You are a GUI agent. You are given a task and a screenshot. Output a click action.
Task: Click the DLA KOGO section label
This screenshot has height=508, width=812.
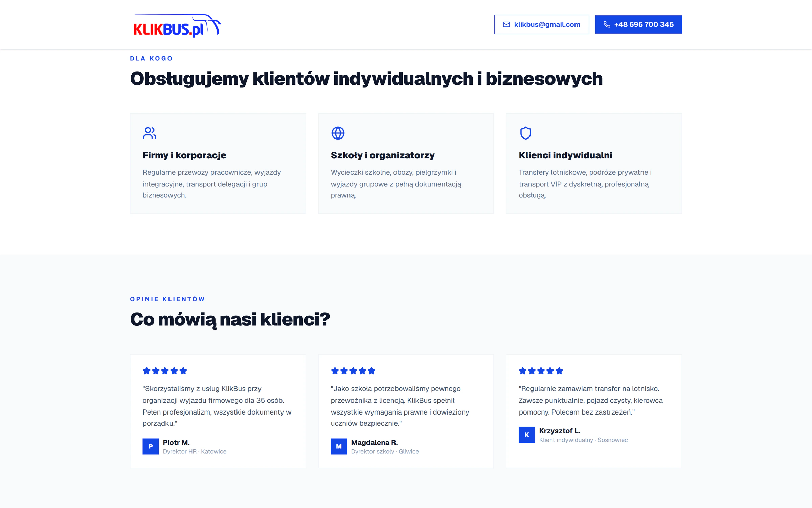151,58
